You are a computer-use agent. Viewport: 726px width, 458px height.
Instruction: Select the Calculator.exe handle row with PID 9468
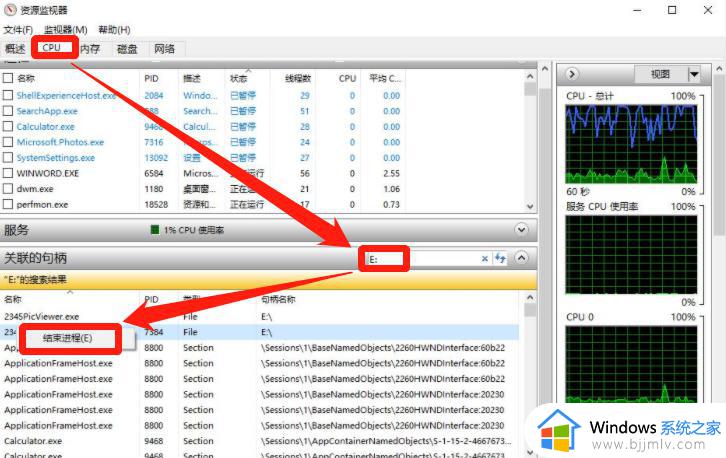click(259, 441)
